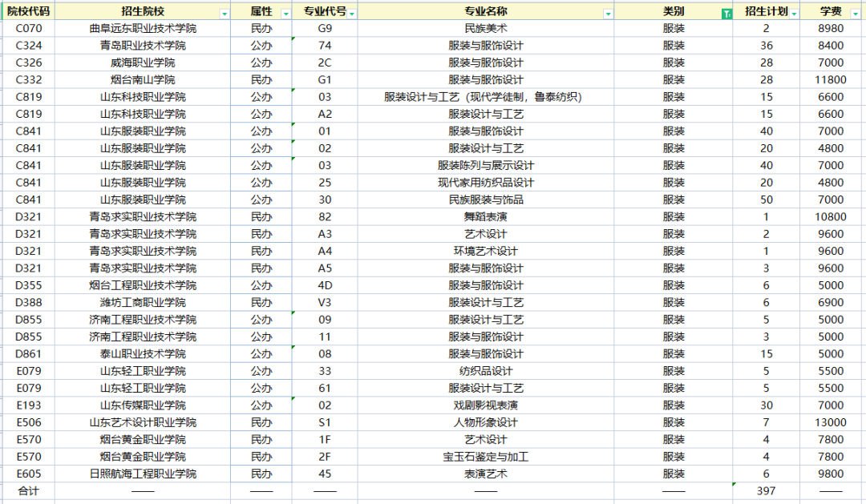Click the total value 397 cell

[x=766, y=490]
